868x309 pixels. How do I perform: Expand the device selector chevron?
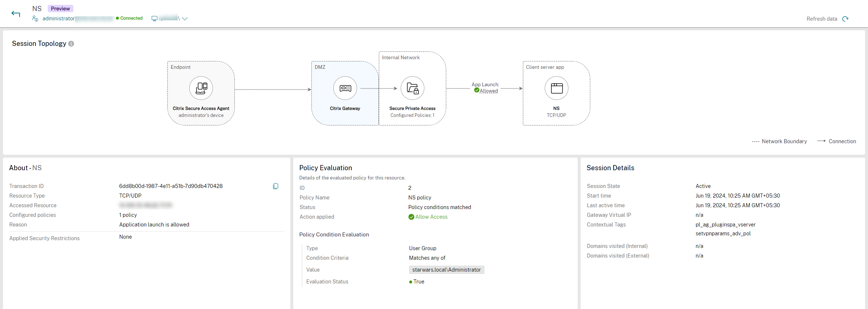(185, 19)
